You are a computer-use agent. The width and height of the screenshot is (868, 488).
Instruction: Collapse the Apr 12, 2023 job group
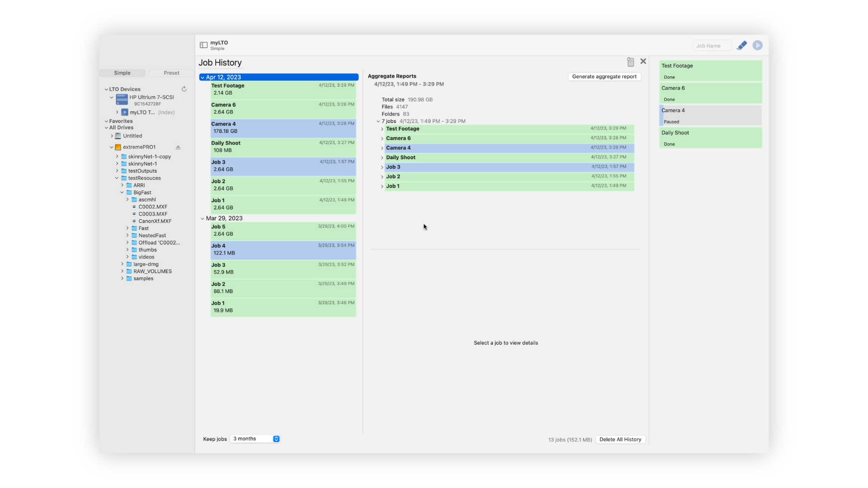(x=203, y=77)
